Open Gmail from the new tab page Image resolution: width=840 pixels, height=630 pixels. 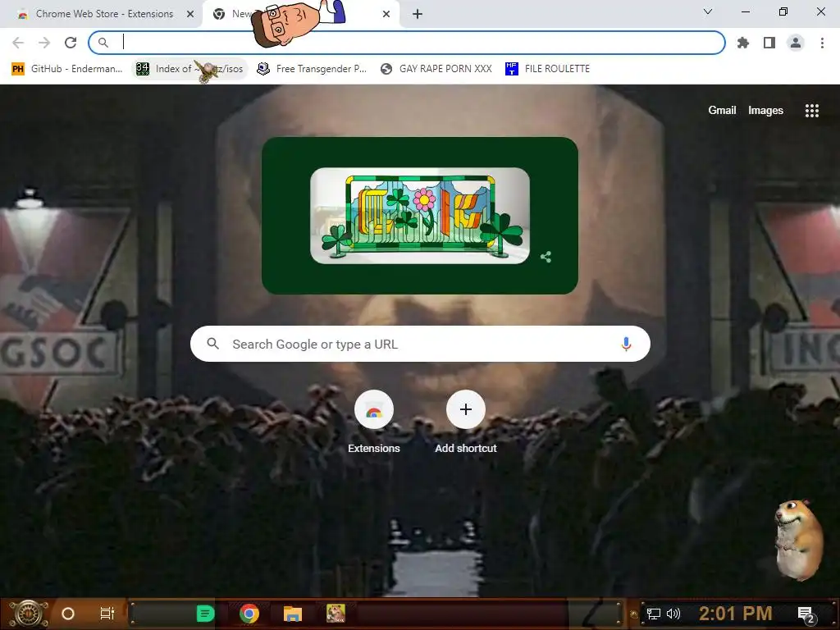click(722, 111)
